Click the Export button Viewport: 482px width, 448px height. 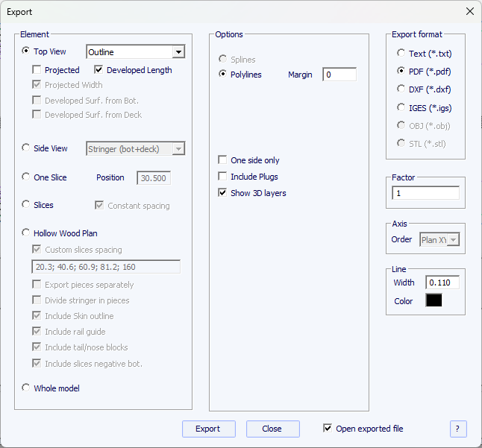click(208, 429)
